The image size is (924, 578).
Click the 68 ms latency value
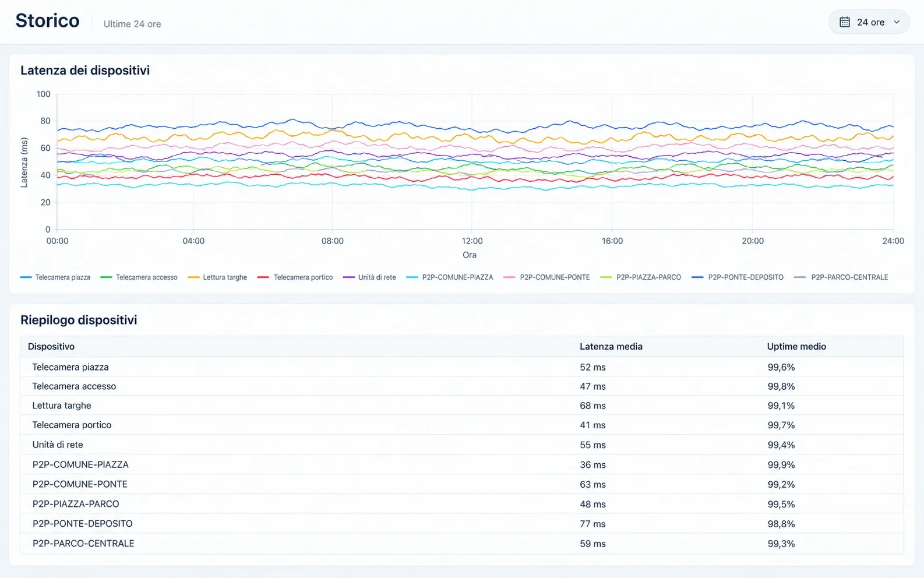point(593,406)
